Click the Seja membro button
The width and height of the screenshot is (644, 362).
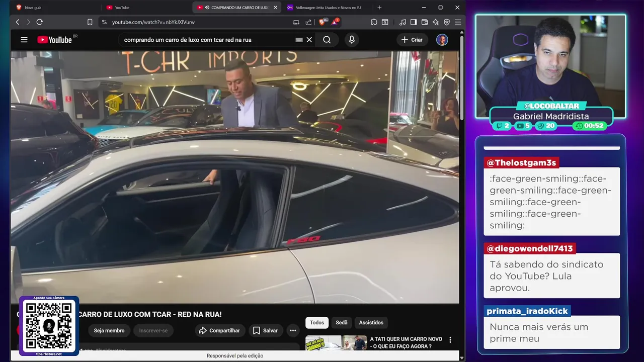pyautogui.click(x=109, y=330)
